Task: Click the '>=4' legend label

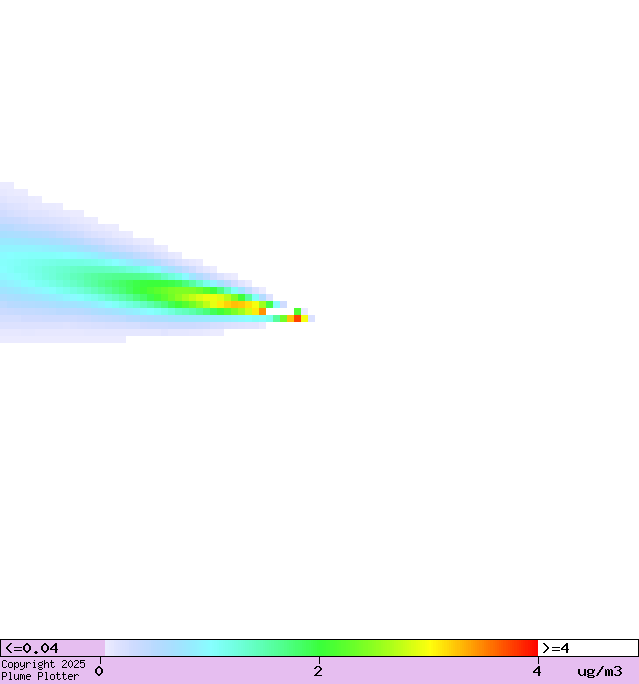Action: (556, 648)
